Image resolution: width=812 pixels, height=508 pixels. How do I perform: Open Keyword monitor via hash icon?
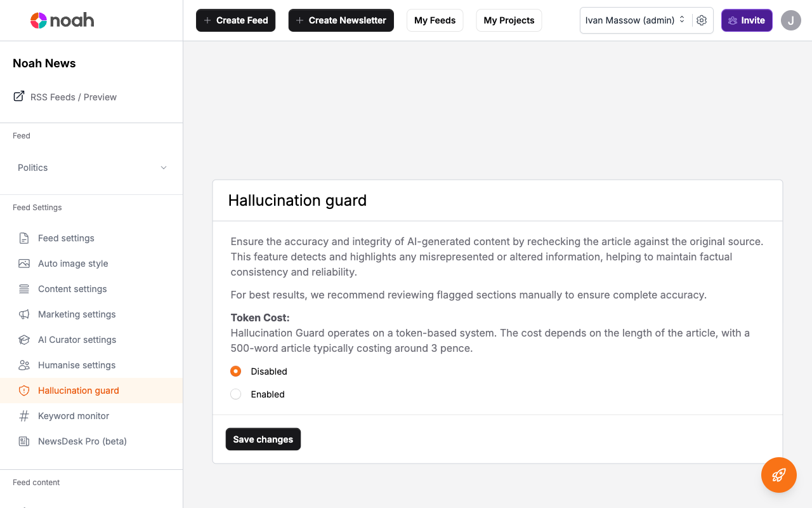tap(23, 416)
